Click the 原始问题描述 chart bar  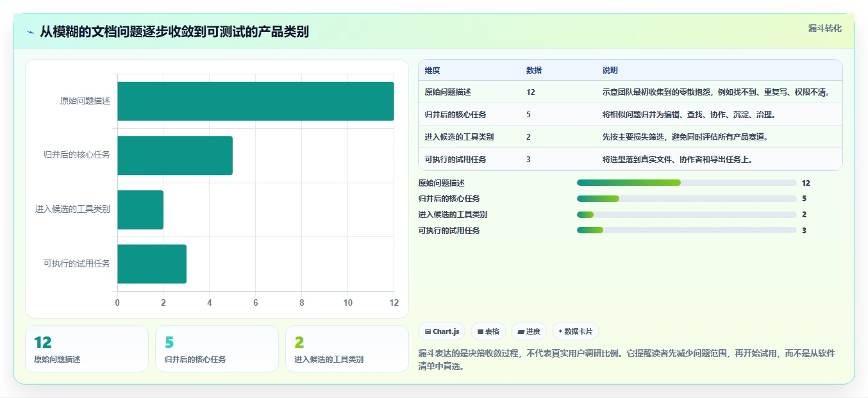pos(255,101)
